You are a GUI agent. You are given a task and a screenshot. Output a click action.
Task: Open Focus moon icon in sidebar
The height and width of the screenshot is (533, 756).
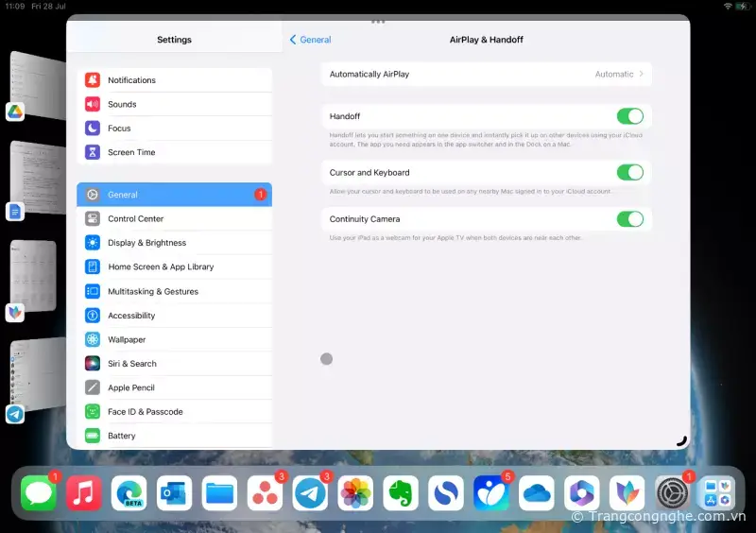[93, 129]
